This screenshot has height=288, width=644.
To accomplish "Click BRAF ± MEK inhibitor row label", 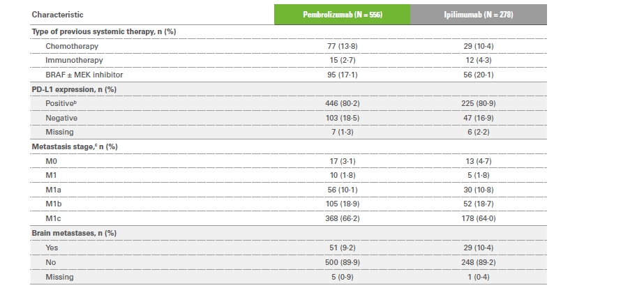I will 84,75.
